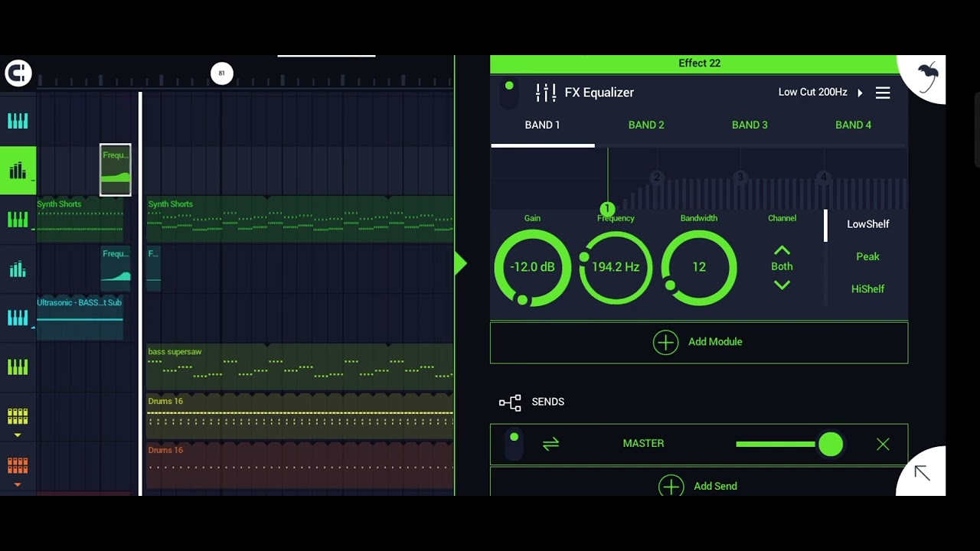Click the next preset arrow beside Low Cut 200Hz
Image resolution: width=980 pixels, height=551 pixels.
coord(860,93)
